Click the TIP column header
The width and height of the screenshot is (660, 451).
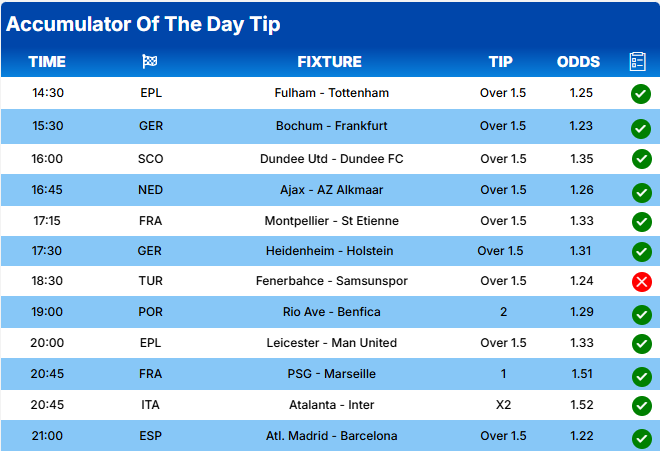(500, 62)
